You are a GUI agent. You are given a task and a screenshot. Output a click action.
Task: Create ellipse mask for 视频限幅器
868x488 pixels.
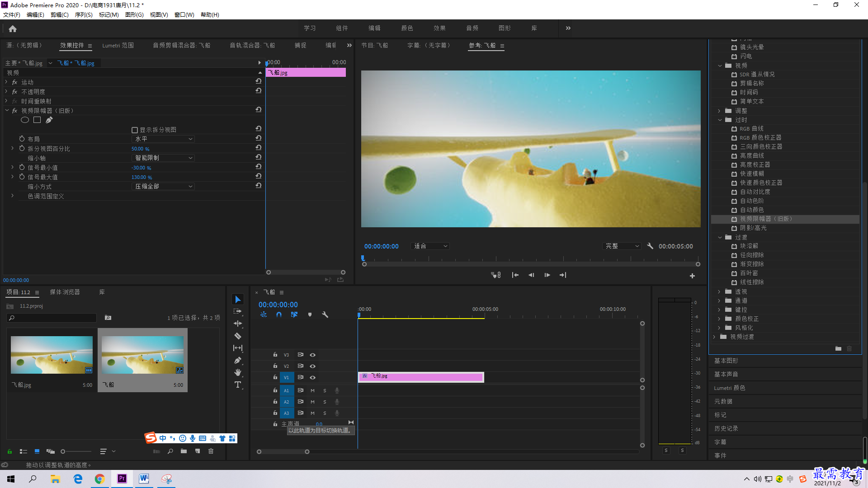point(25,120)
